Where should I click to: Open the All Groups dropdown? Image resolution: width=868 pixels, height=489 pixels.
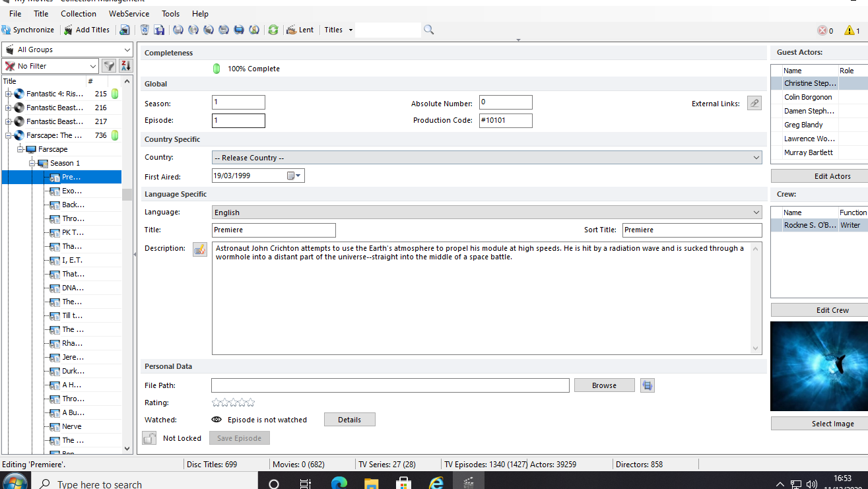click(x=68, y=49)
